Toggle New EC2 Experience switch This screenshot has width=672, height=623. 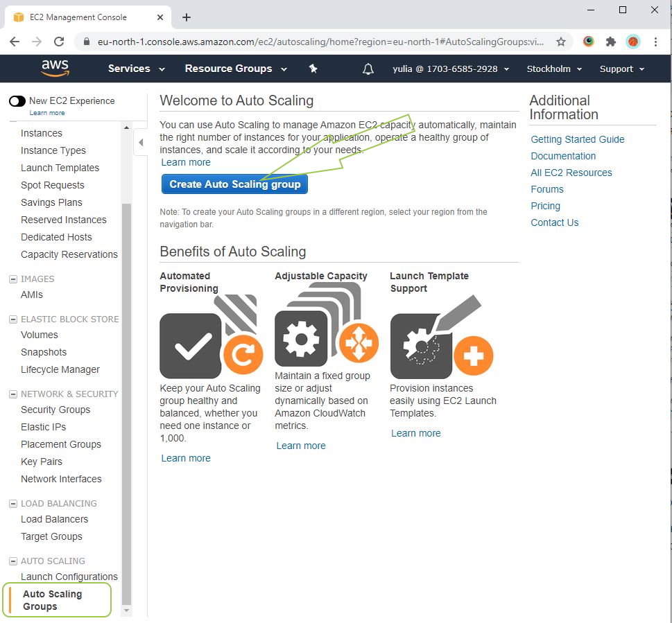[x=17, y=101]
